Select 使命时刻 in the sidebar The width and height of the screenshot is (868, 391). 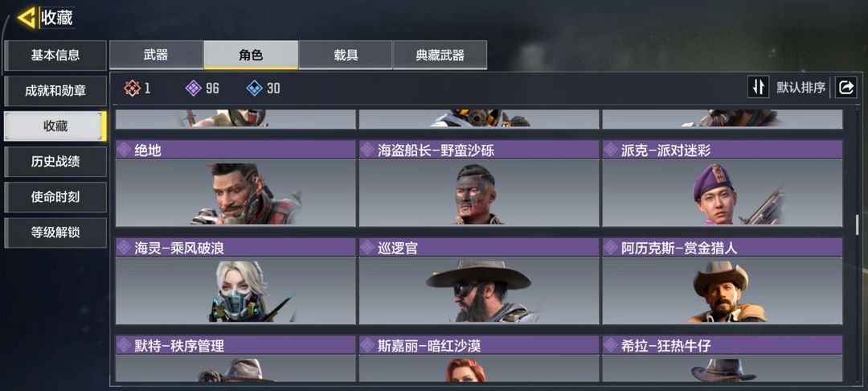[55, 197]
